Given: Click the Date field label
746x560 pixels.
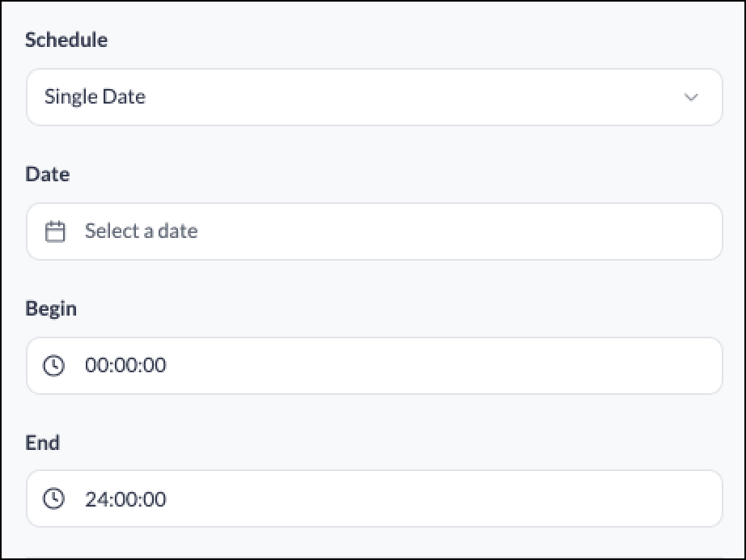Looking at the screenshot, I should click(x=48, y=174).
